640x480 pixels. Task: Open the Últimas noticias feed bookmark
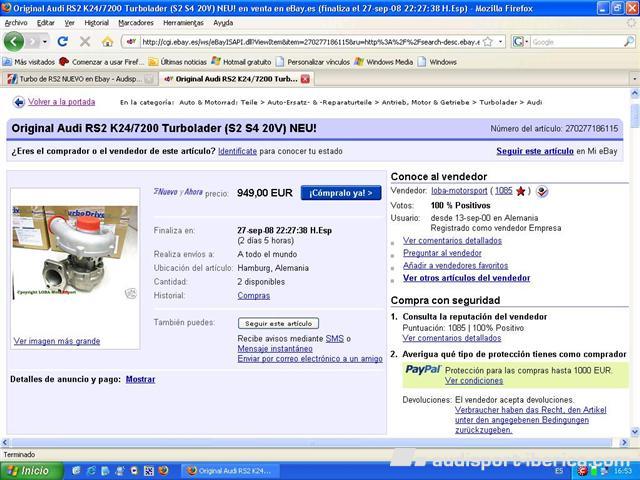click(x=178, y=62)
